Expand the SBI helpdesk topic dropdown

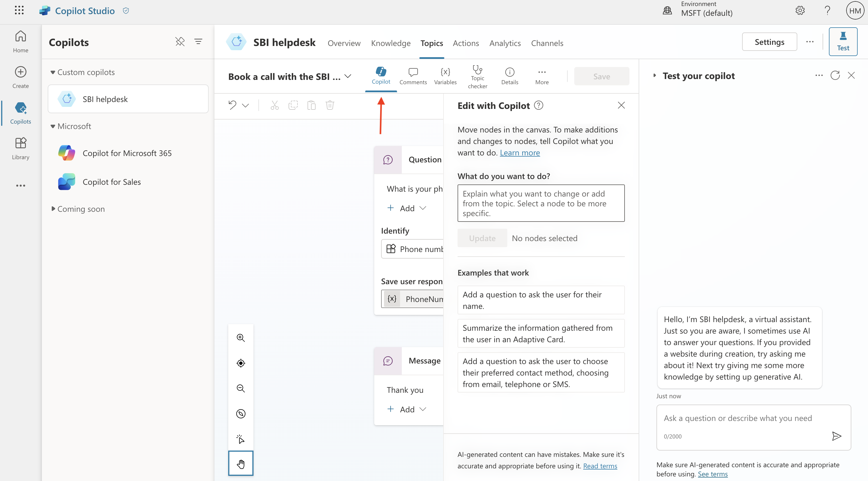[350, 75]
